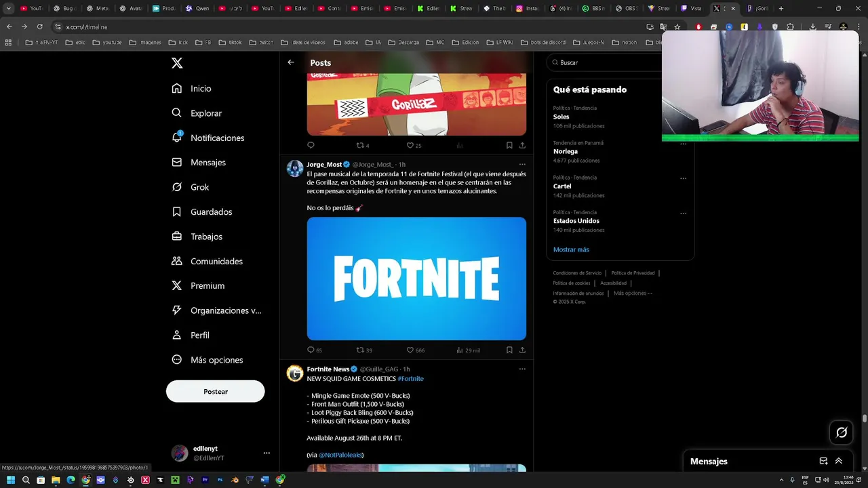868x488 pixels.
Task: Bookmark this page with the star icon
Action: pyautogui.click(x=677, y=26)
